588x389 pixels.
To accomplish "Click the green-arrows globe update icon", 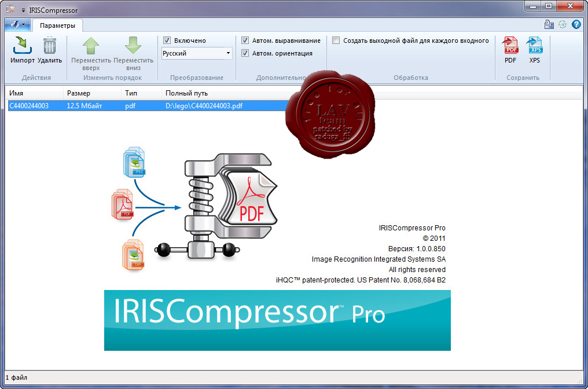I will point(563,24).
